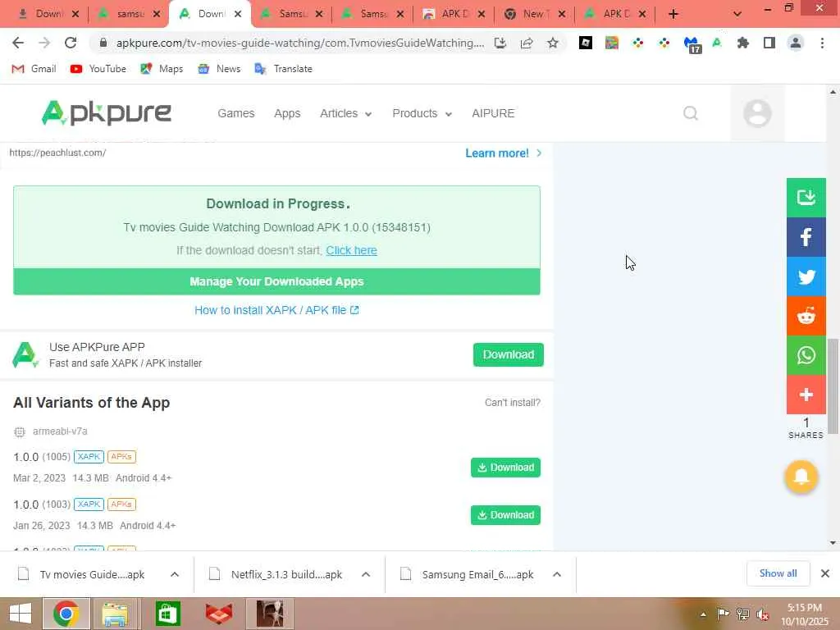Open YouTube bookmark
This screenshot has height=630, width=840.
tap(98, 69)
